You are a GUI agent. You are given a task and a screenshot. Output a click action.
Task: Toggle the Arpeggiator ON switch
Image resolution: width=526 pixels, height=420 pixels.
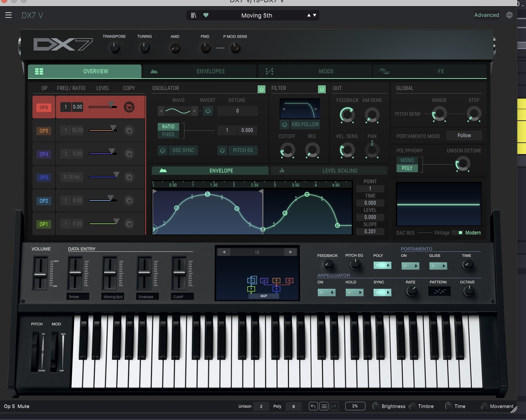[326, 292]
